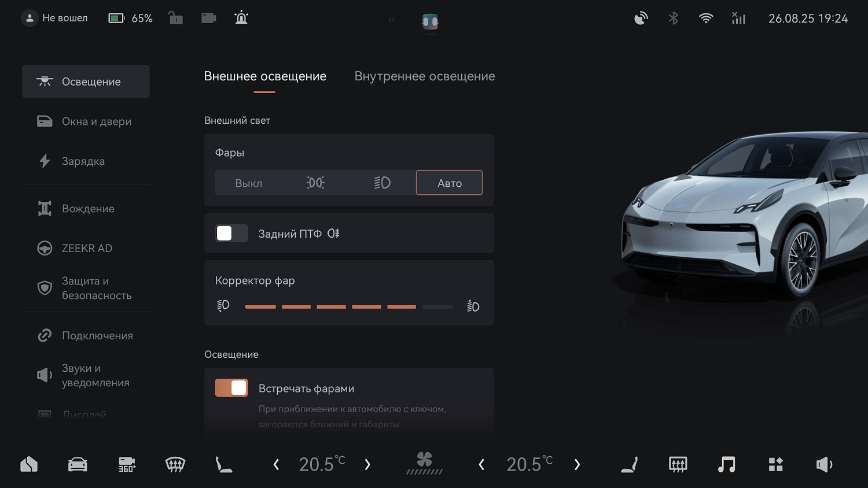Tap the battery 65% indicator

[x=131, y=18]
